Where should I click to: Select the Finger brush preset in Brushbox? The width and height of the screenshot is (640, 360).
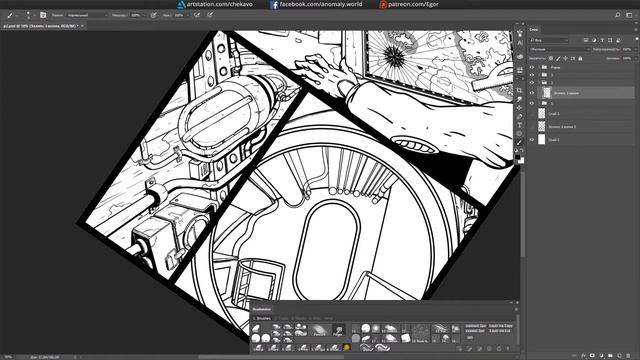tap(338, 330)
